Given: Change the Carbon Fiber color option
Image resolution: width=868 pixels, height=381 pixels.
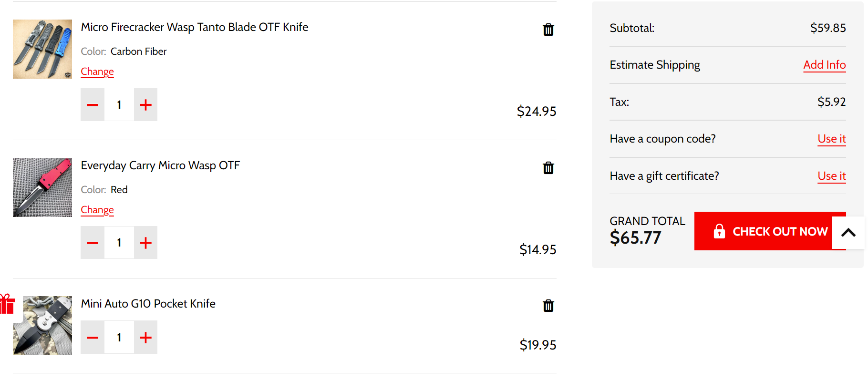Looking at the screenshot, I should pyautogui.click(x=97, y=72).
